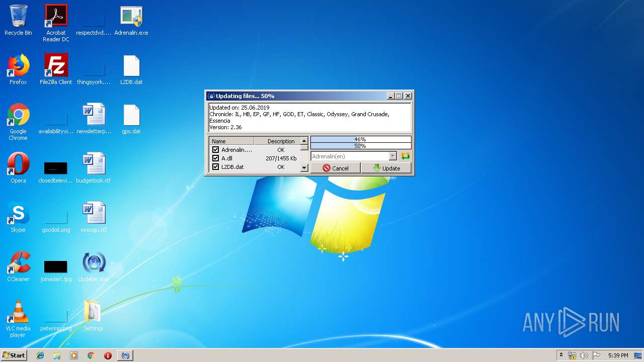Uncheck the A.dll file checkbox
This screenshot has height=362, width=644.
[x=215, y=158]
